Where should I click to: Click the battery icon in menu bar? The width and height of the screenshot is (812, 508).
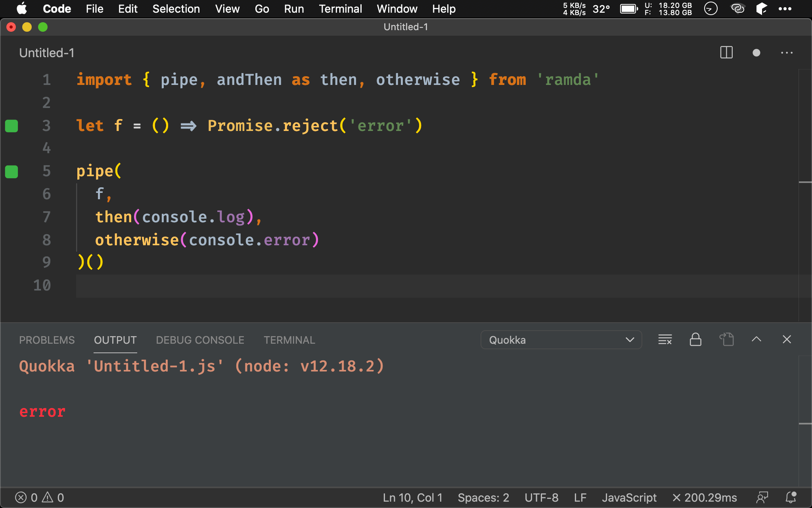click(x=629, y=9)
